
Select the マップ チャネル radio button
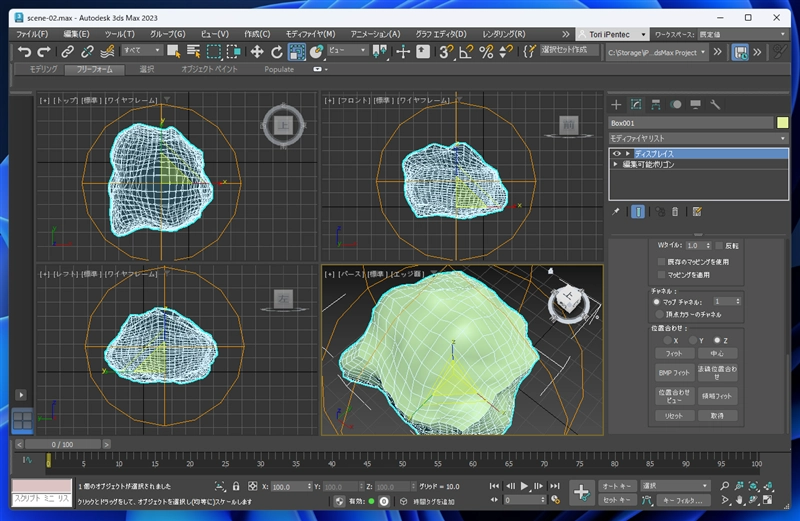pos(657,302)
